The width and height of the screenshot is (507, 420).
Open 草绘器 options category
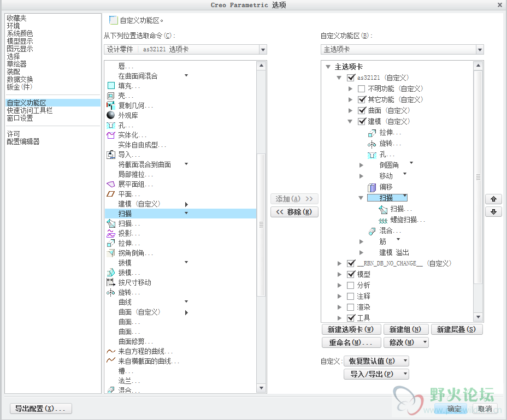pyautogui.click(x=17, y=64)
